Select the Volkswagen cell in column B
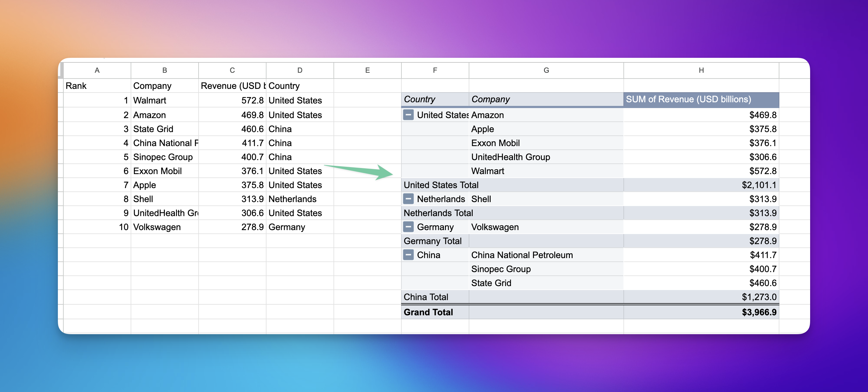This screenshot has width=868, height=392. point(165,227)
